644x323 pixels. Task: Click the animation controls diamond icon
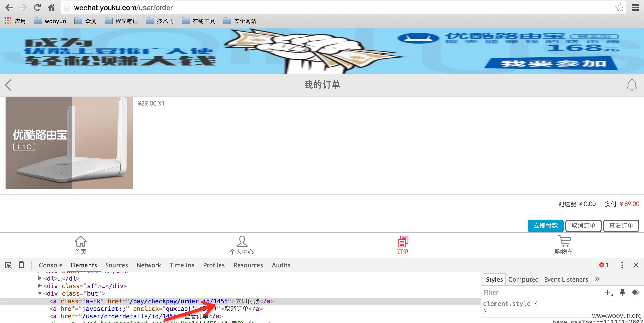point(636,293)
